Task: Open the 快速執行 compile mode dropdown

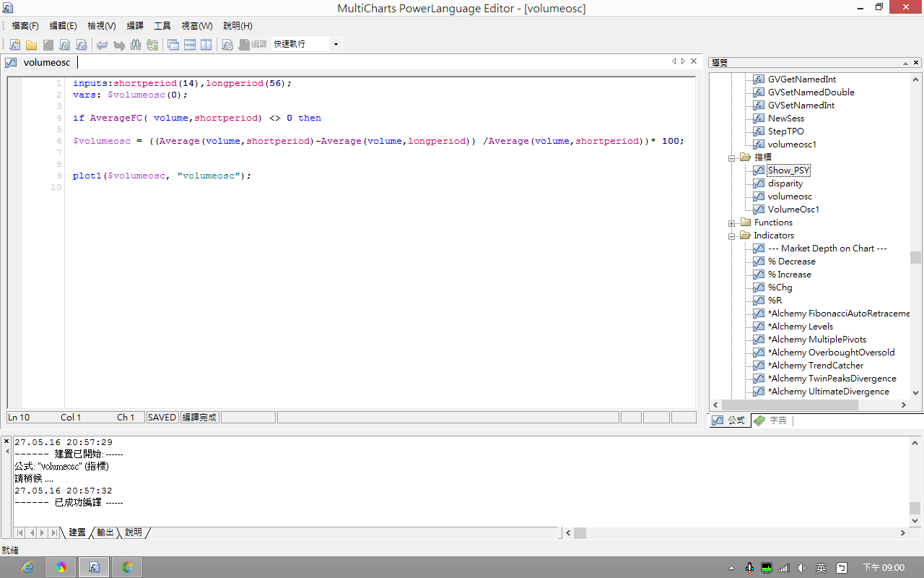Action: point(335,45)
